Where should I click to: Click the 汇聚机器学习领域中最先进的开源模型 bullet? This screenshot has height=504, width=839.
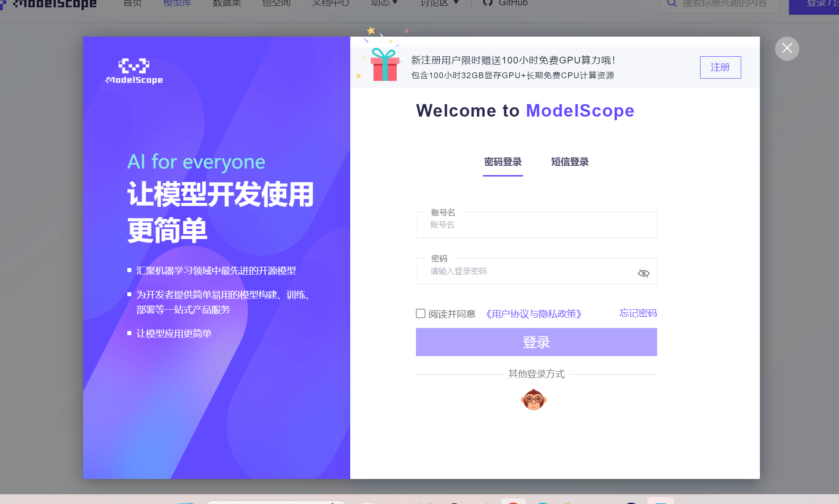click(216, 271)
